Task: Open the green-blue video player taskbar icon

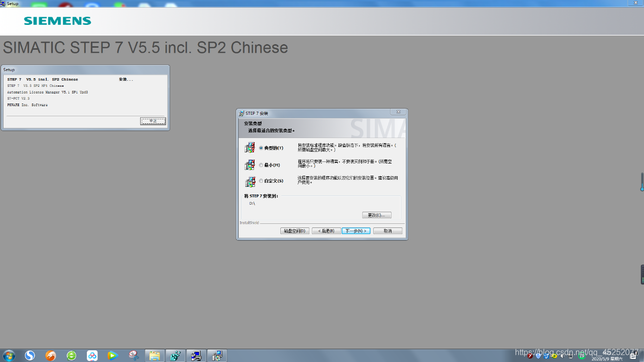Action: point(113,355)
